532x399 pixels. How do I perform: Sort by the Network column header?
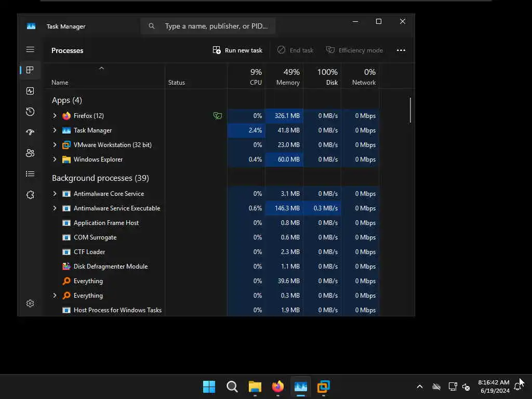360,77
